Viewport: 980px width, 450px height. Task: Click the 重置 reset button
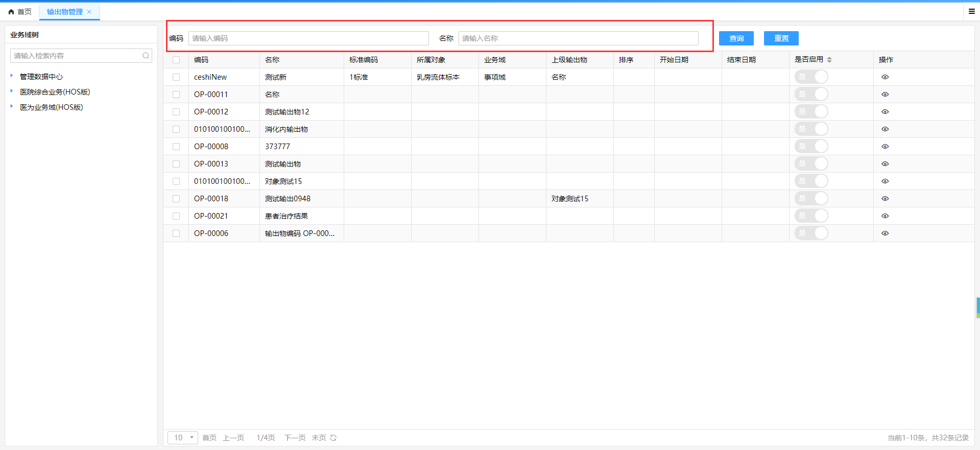point(781,38)
